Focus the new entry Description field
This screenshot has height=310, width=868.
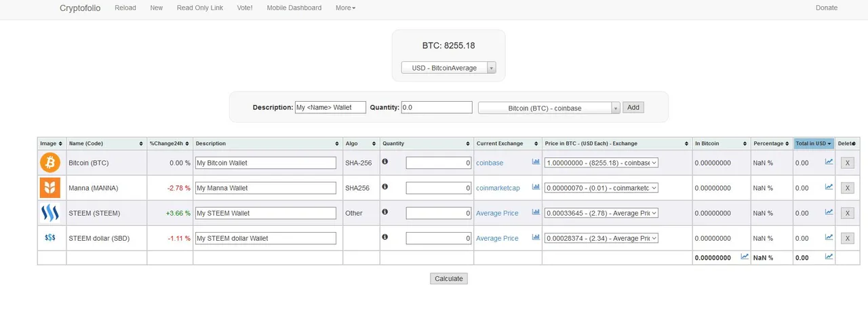pos(330,107)
